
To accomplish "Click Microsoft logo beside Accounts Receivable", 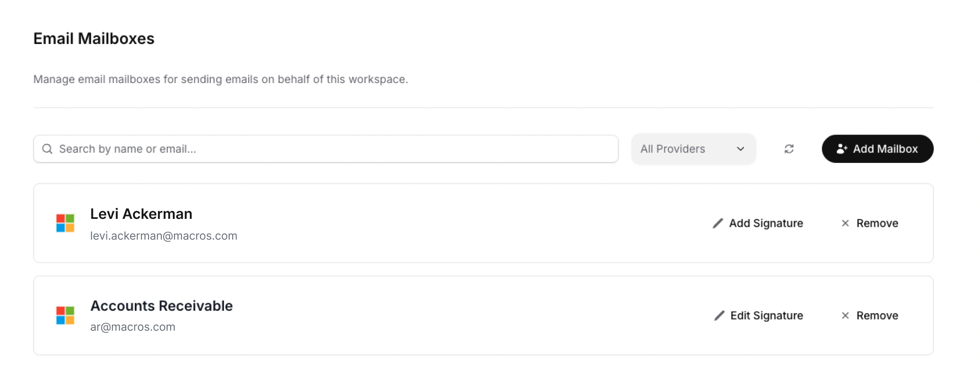I will point(65,316).
